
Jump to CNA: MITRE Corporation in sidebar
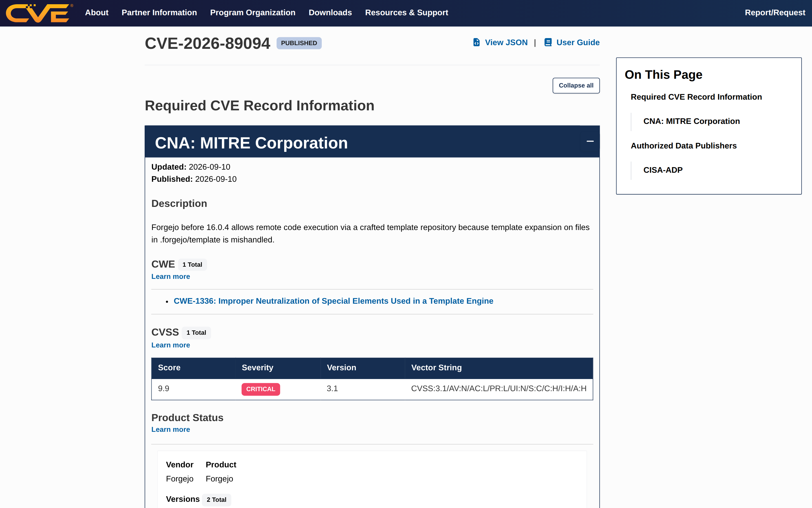pyautogui.click(x=691, y=121)
